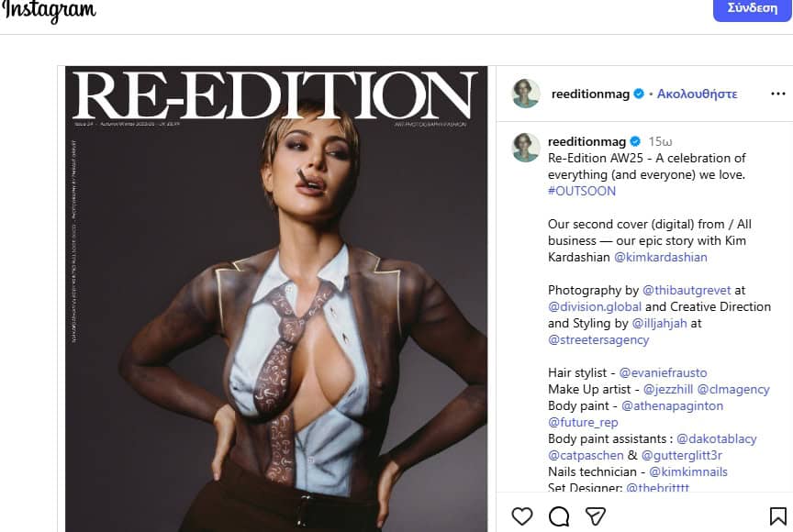Open reeditionmag profile picture in header

click(526, 94)
